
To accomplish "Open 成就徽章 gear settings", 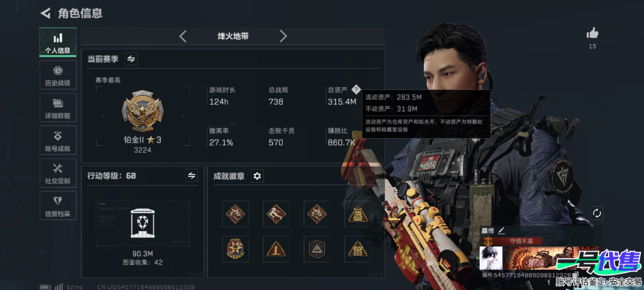I will pyautogui.click(x=257, y=176).
